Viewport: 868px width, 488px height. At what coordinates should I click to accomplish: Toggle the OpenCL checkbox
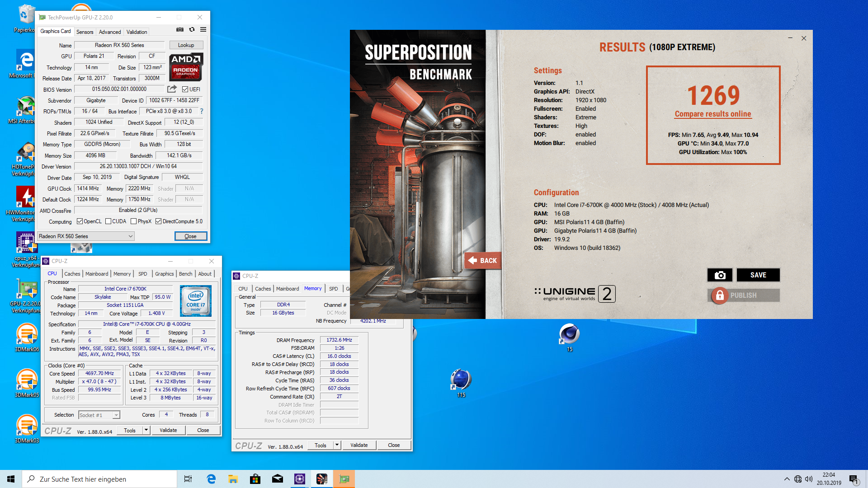point(80,221)
